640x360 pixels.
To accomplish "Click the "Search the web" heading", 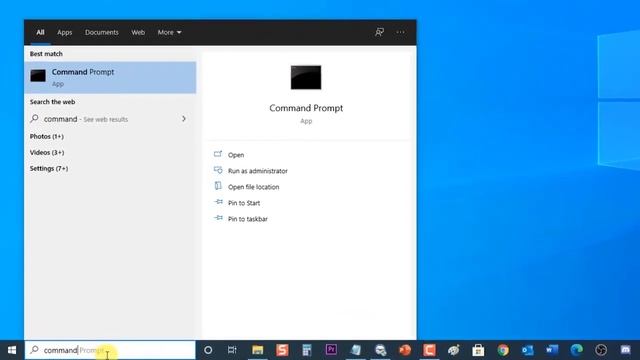I will pos(52,102).
